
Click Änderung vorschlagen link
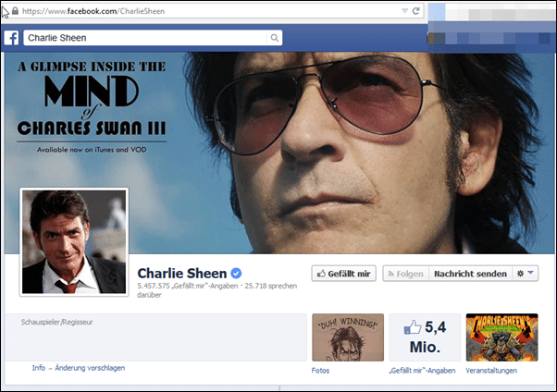[x=90, y=368]
